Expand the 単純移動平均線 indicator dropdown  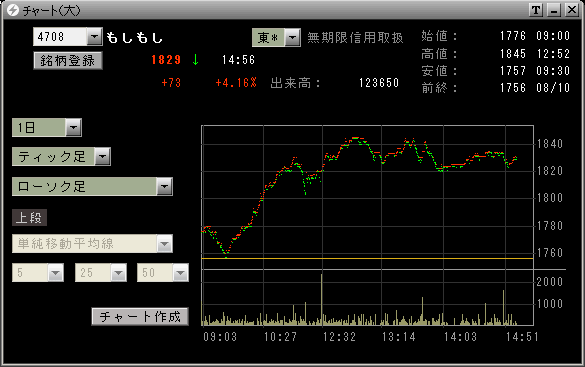[164, 244]
